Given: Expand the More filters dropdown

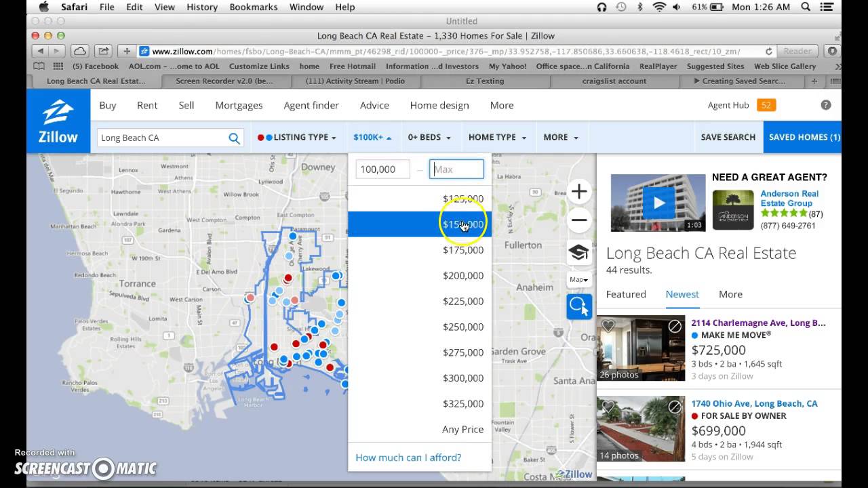Looking at the screenshot, I should [561, 137].
